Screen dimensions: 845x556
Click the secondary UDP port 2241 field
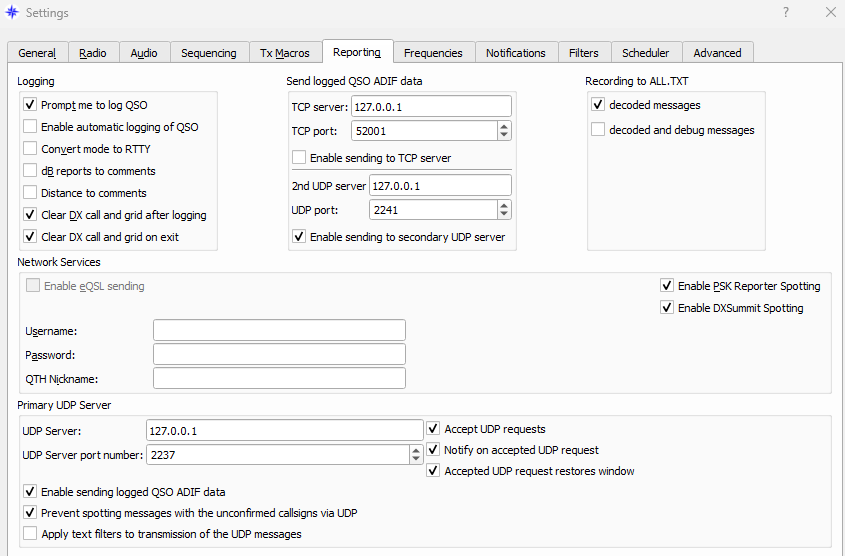(433, 210)
